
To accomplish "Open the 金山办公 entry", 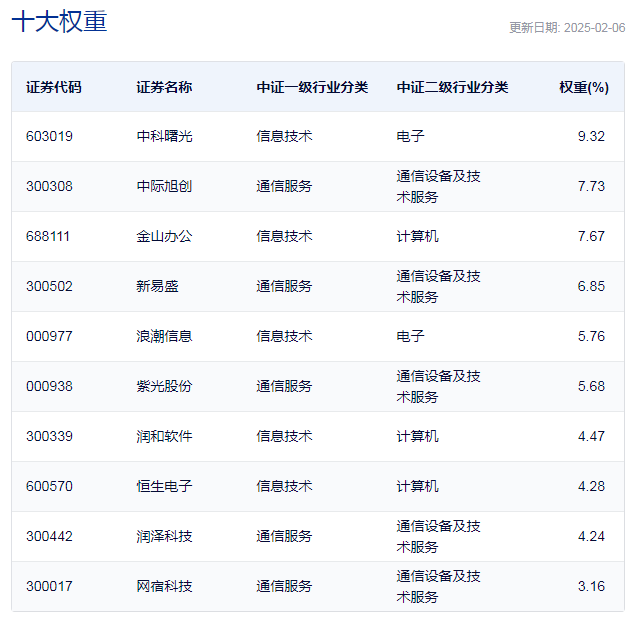I will tap(164, 236).
